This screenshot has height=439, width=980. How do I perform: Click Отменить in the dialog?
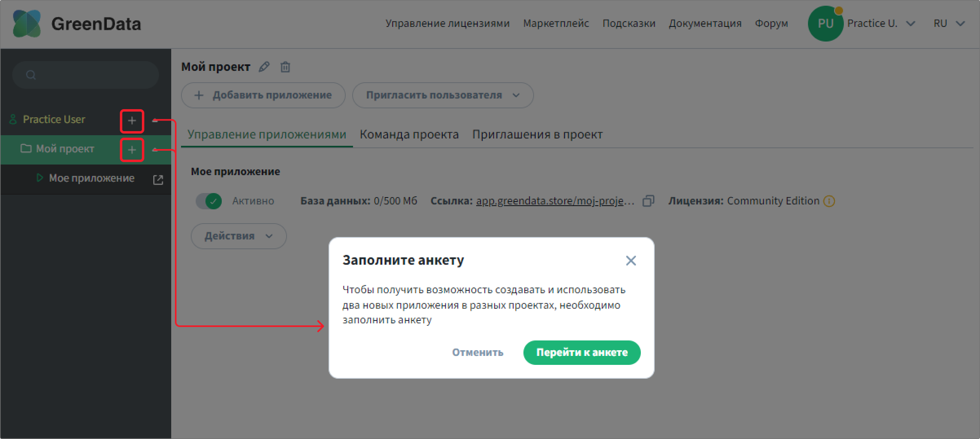point(478,352)
